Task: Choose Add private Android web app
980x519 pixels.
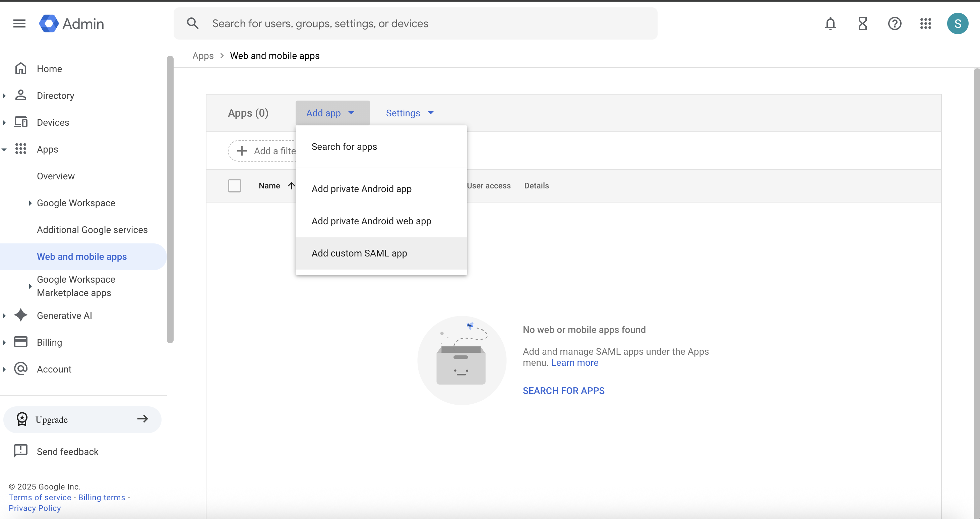Action: point(381,221)
